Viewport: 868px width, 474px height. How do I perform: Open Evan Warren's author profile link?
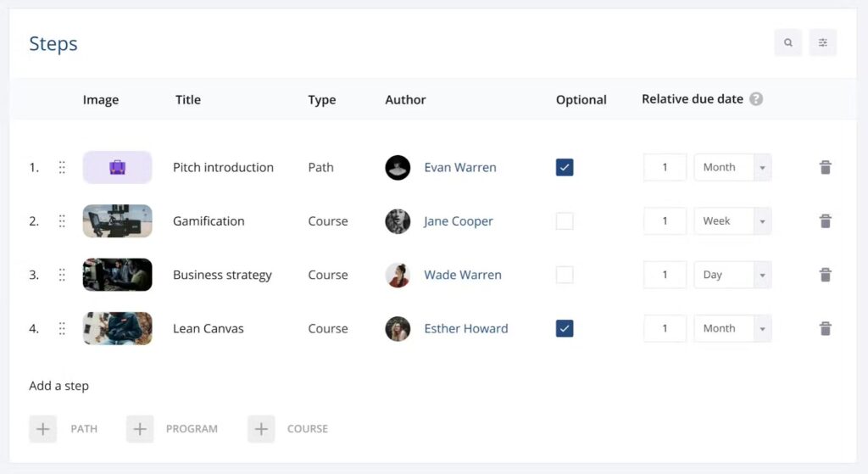click(459, 168)
